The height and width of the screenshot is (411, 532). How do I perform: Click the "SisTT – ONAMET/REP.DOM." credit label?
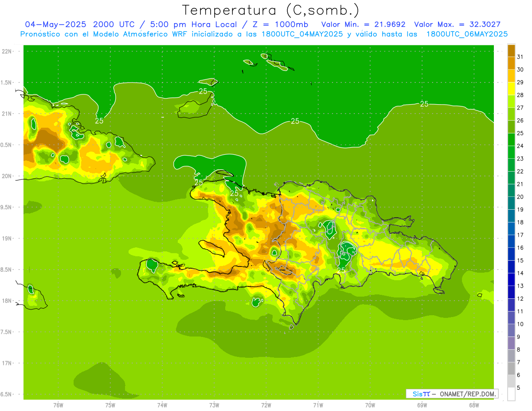(452, 394)
